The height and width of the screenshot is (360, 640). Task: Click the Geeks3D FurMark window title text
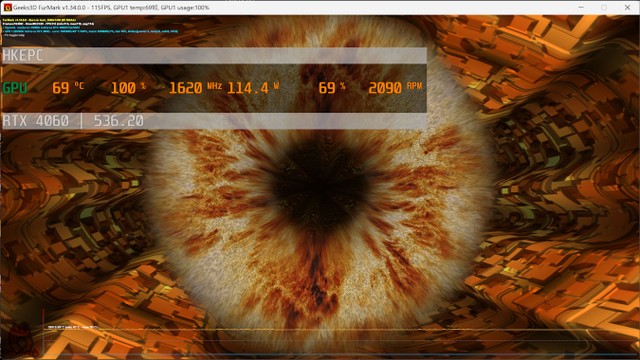111,7
